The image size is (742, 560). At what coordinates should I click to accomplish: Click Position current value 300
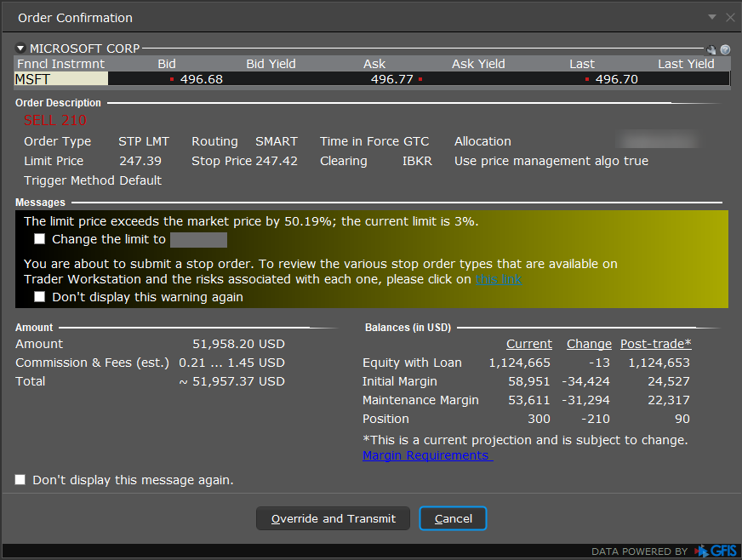(x=539, y=419)
